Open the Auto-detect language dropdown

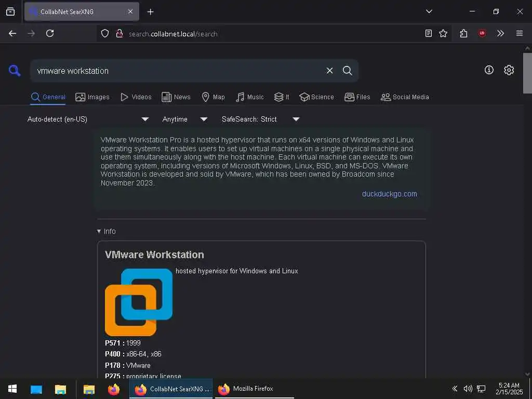click(x=88, y=119)
